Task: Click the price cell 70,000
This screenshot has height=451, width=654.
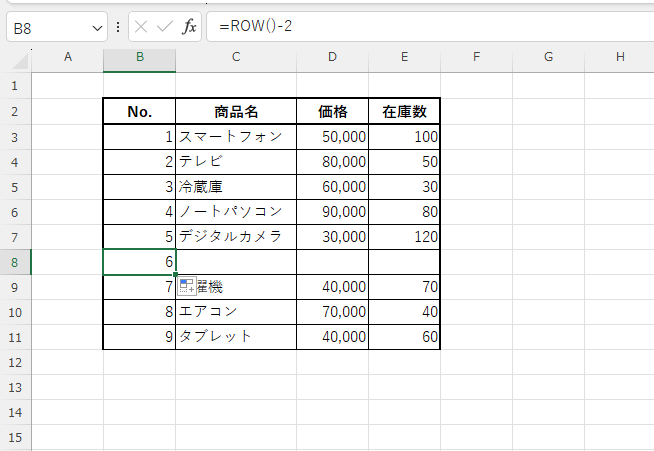Action: coord(332,312)
